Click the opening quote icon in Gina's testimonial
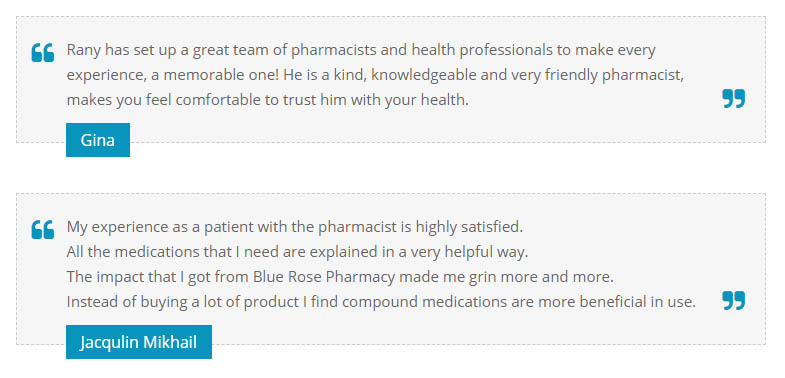This screenshot has width=785, height=378. pos(43,53)
